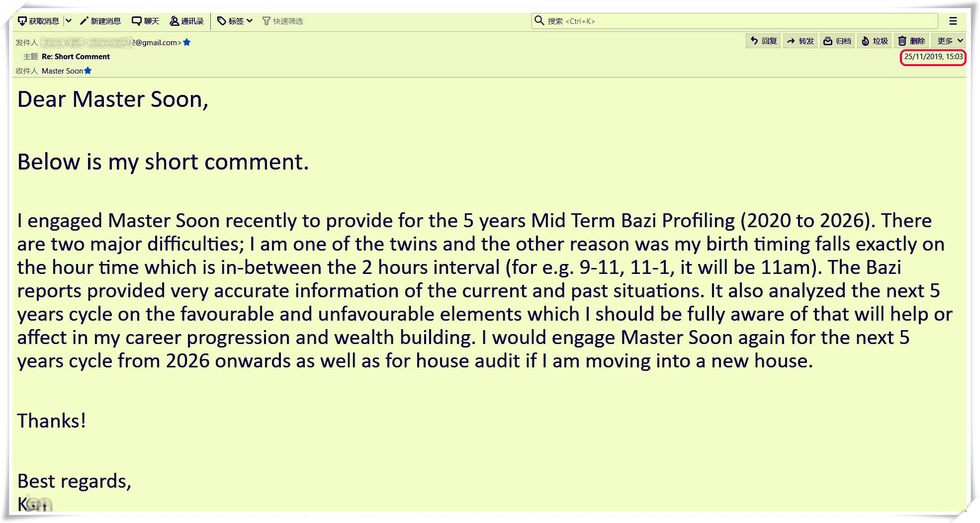This screenshot has height=523, width=980.
Task: Click the Get Messages (获取消息) button
Action: point(39,21)
